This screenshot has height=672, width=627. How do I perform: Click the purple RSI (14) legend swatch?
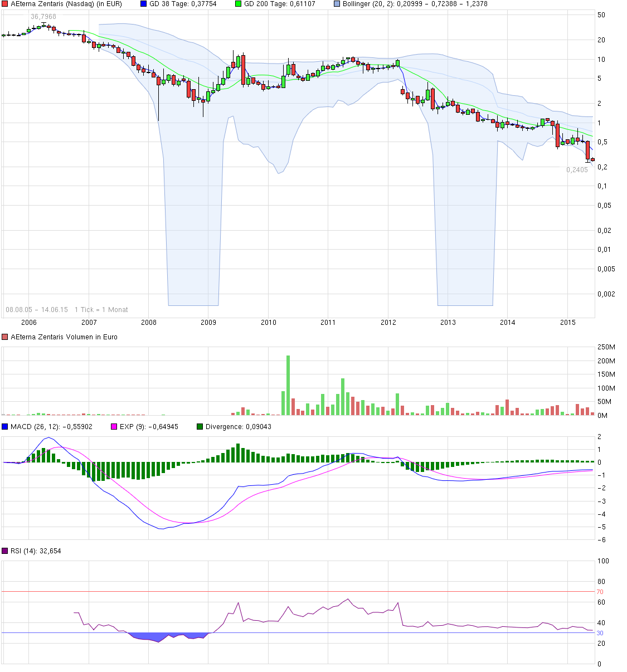(x=5, y=551)
